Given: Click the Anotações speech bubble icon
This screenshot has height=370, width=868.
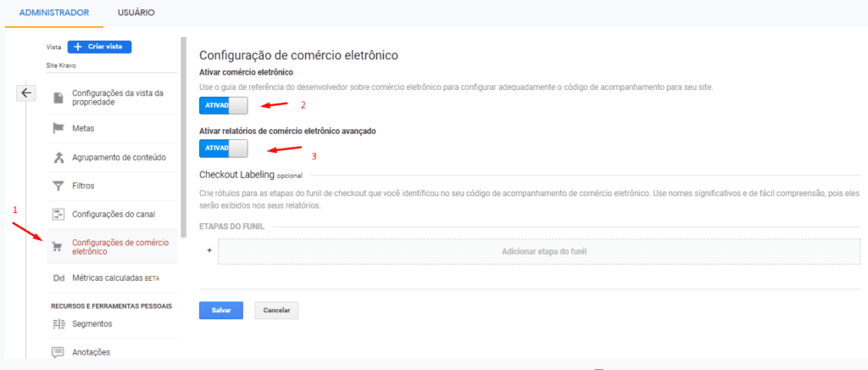Looking at the screenshot, I should click(58, 352).
